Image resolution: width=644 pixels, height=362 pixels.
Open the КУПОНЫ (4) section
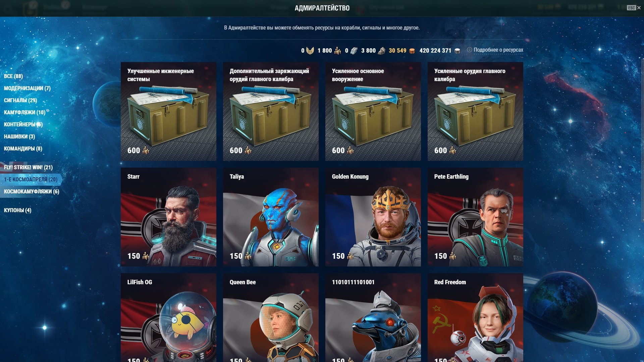[x=17, y=210]
